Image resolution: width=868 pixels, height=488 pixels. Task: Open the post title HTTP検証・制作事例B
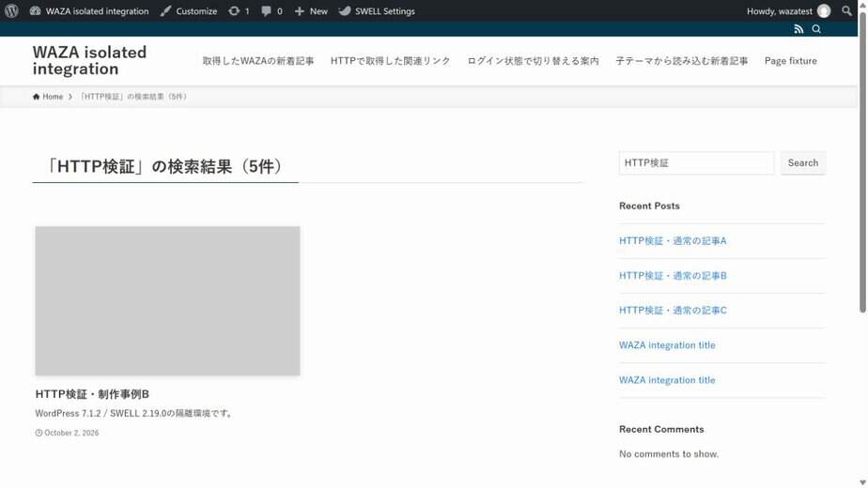click(x=92, y=394)
